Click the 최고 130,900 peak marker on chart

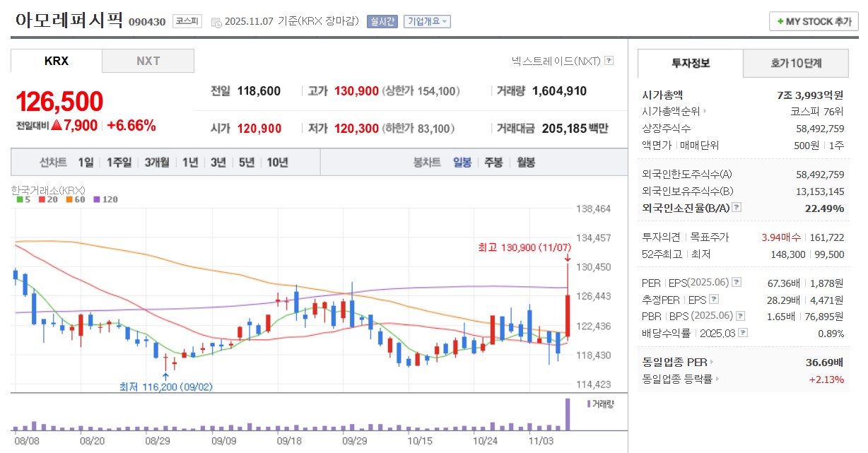click(526, 249)
